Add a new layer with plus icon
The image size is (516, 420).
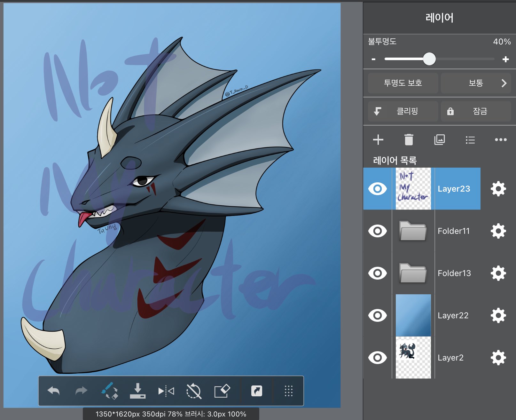(378, 140)
